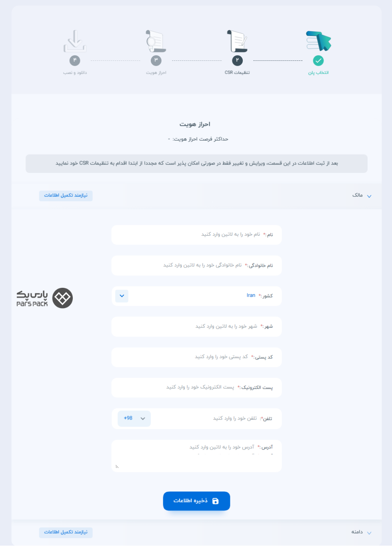Expand the دامنه section chevron
This screenshot has height=546, width=392.
pyautogui.click(x=369, y=533)
